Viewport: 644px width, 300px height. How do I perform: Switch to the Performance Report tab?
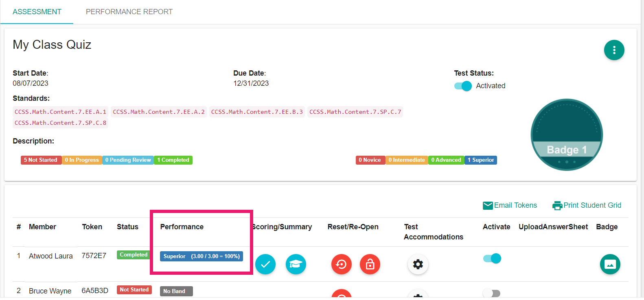click(129, 12)
